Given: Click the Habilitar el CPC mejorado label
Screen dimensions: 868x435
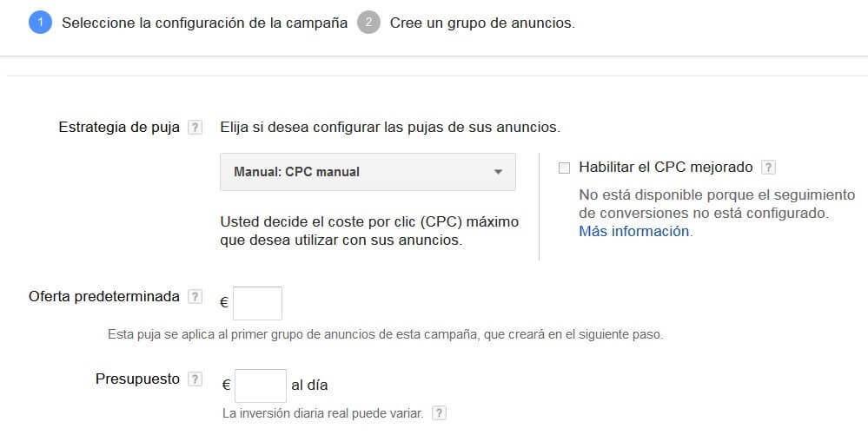Looking at the screenshot, I should click(x=666, y=167).
